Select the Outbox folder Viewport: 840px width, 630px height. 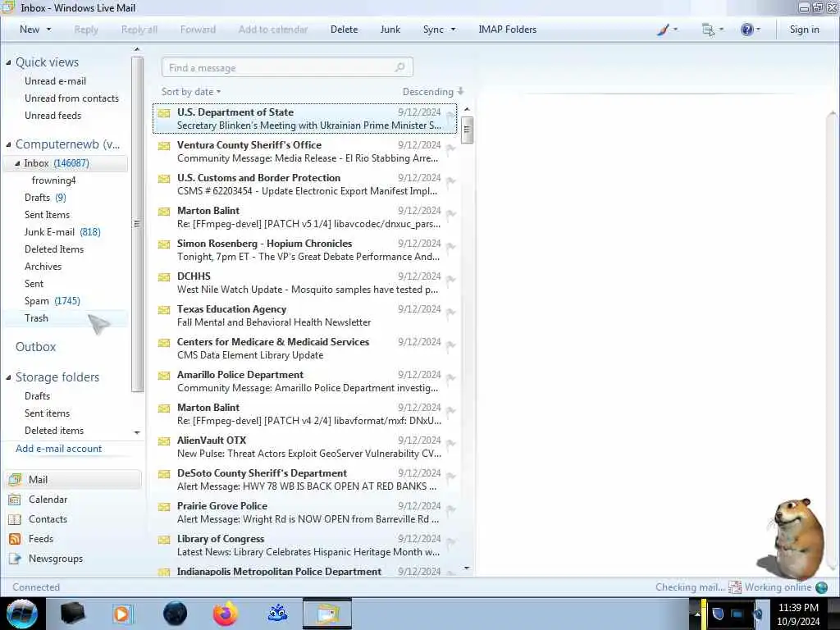click(x=35, y=347)
